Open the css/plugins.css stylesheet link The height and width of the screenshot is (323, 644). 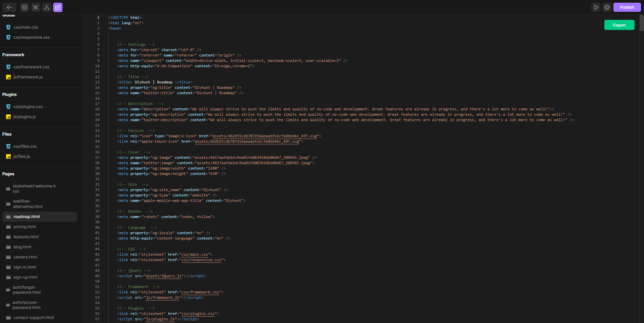[198, 314]
